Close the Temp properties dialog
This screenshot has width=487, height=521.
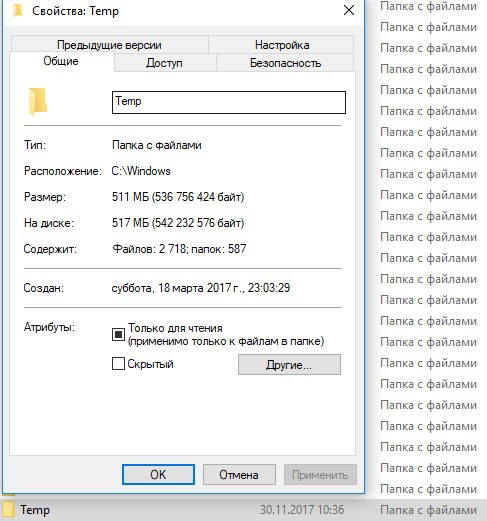(349, 11)
